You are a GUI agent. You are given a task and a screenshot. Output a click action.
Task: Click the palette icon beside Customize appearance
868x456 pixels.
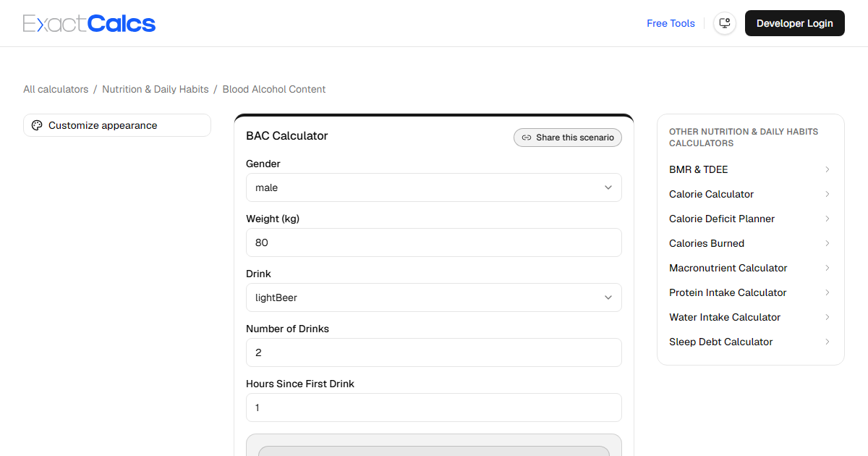pos(37,125)
